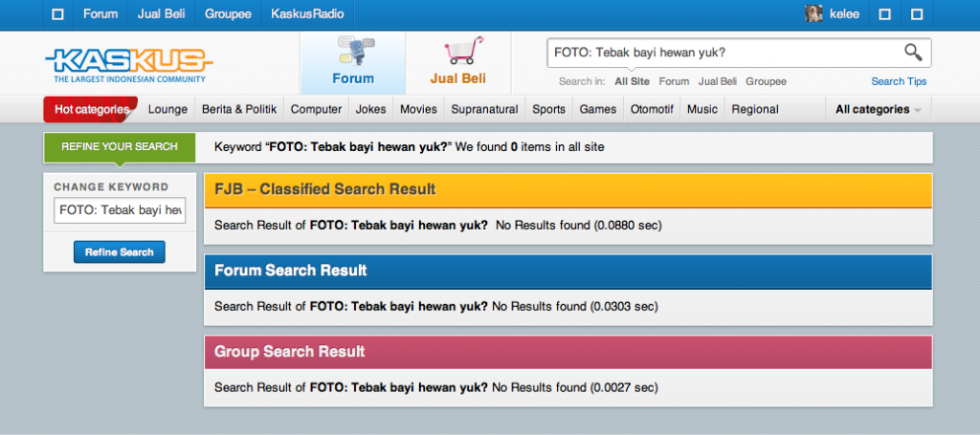
Task: Click the last square icon in top bar
Action: coord(917,14)
